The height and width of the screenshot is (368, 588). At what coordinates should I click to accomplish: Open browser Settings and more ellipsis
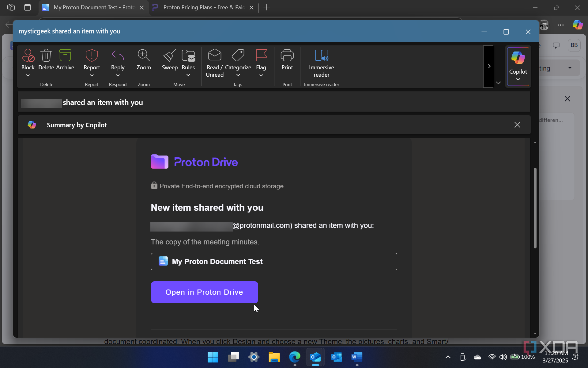pos(560,25)
